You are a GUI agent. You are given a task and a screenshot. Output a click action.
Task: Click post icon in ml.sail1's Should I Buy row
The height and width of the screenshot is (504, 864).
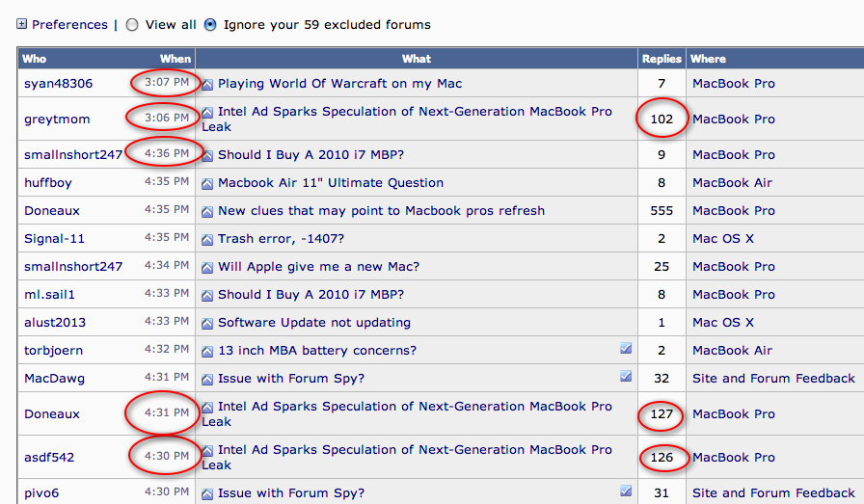[x=207, y=296]
